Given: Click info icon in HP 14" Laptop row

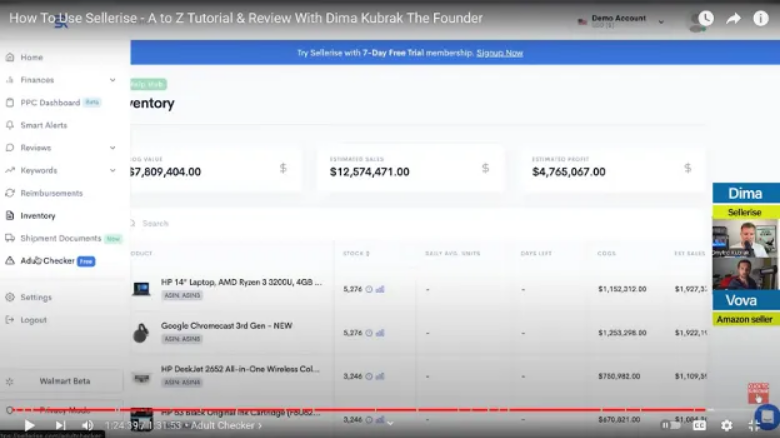Looking at the screenshot, I should coord(369,289).
